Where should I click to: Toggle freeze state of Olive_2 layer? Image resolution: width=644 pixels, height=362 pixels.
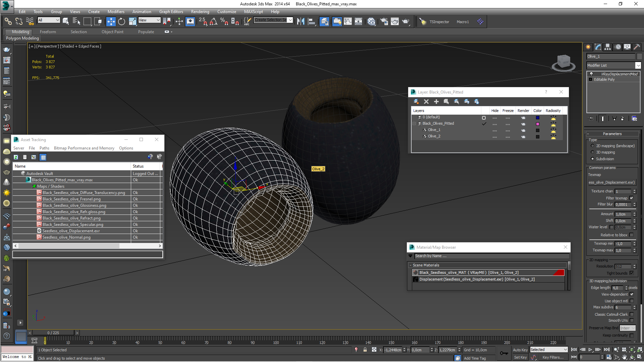click(x=508, y=136)
